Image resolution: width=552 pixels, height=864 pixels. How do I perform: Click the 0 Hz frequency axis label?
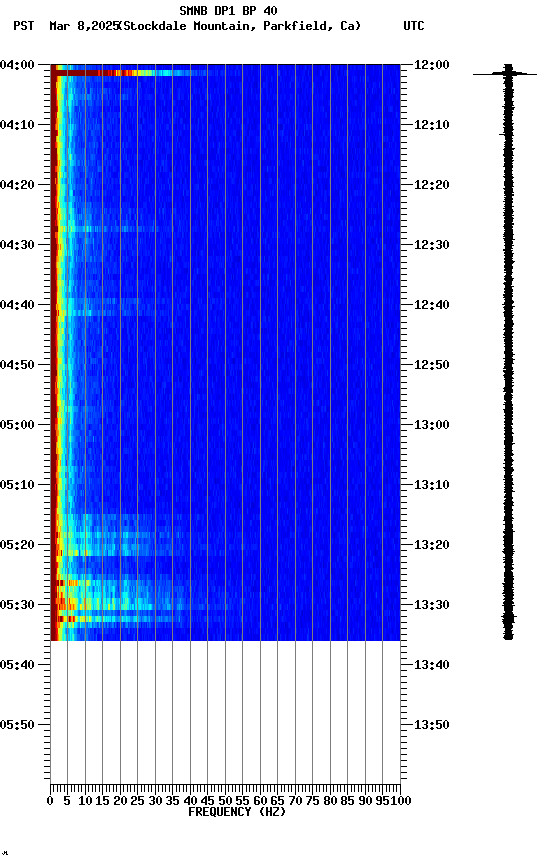click(x=51, y=801)
